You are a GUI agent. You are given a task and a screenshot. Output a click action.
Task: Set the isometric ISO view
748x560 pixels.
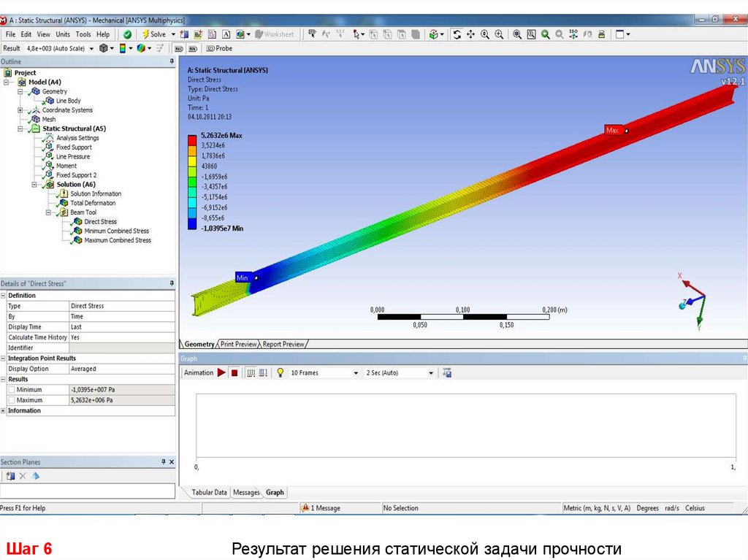tap(573, 34)
